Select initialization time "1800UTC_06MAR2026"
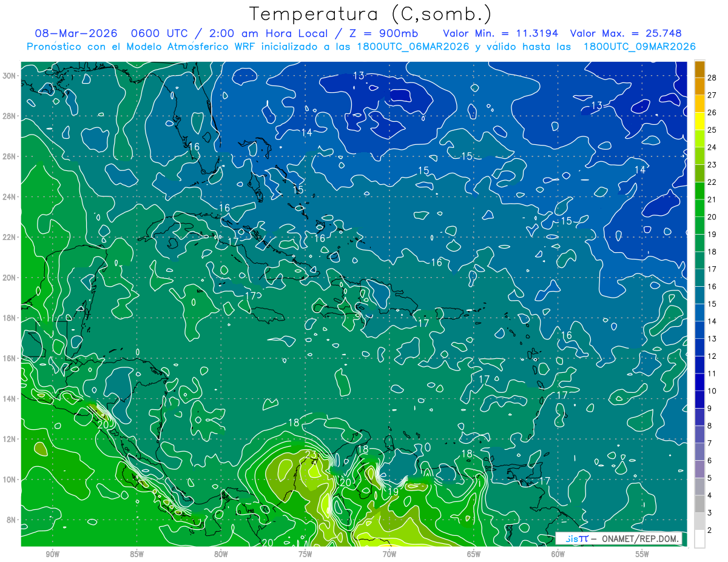 413,47
